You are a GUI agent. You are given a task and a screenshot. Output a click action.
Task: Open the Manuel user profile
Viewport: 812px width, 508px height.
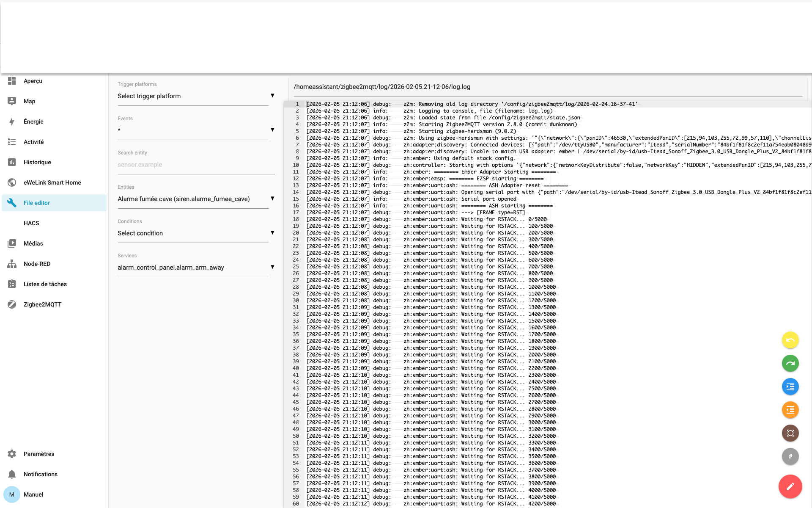[x=33, y=494]
